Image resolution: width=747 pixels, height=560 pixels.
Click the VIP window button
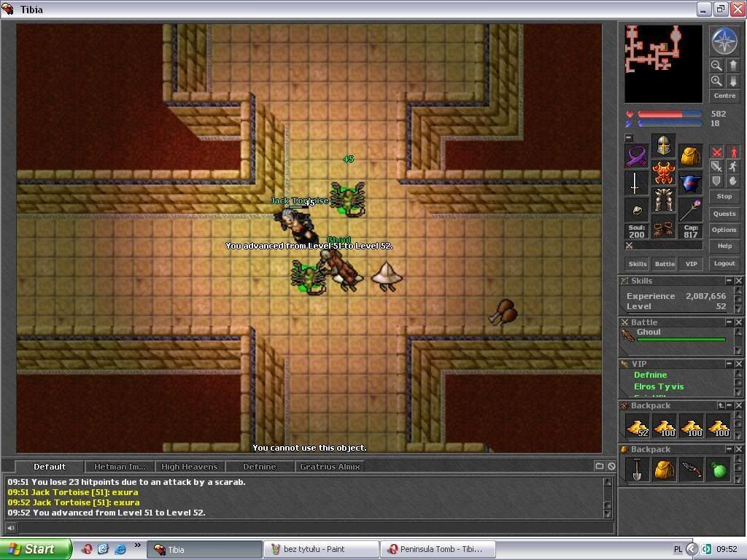(692, 264)
